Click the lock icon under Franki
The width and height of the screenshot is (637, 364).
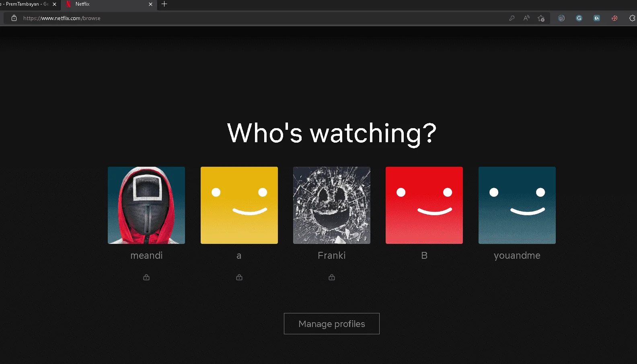332,277
